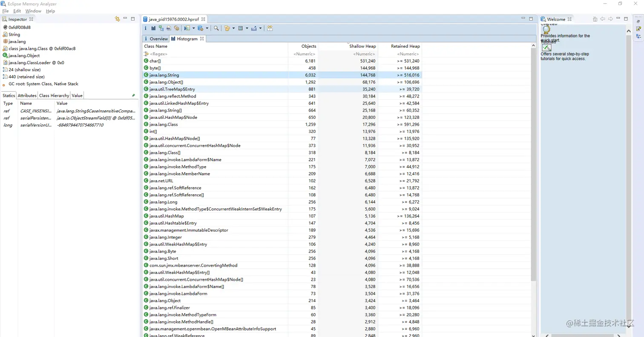Image resolution: width=644 pixels, height=337 pixels.
Task: Open the query browser dropdown arrow
Action: (207, 29)
